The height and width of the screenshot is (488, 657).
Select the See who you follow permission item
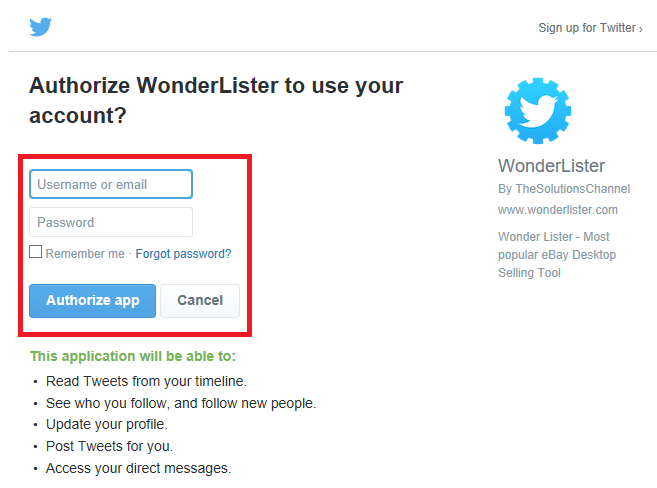pos(181,403)
